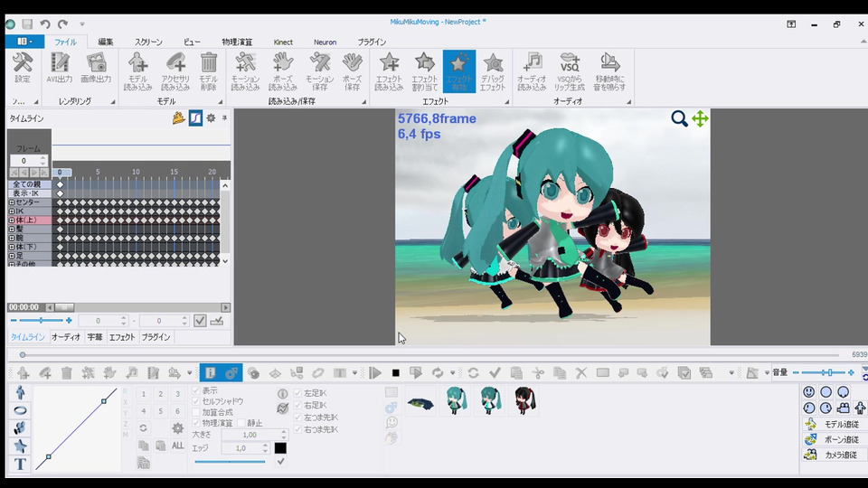The image size is (868, 488).
Task: Click the orange running figure timeline icon
Action: (x=178, y=117)
